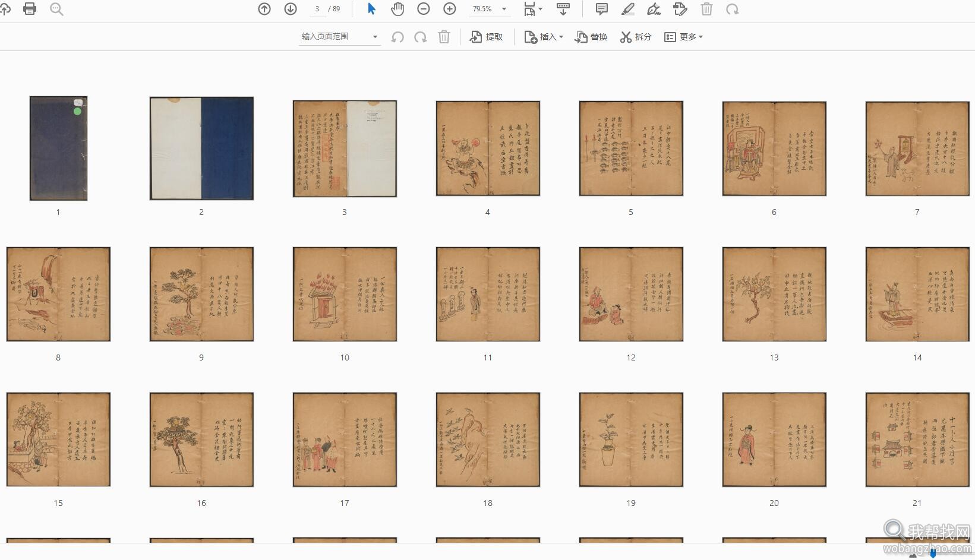This screenshot has height=560, width=975.
Task: Open the fit page options icon
Action: point(532,9)
